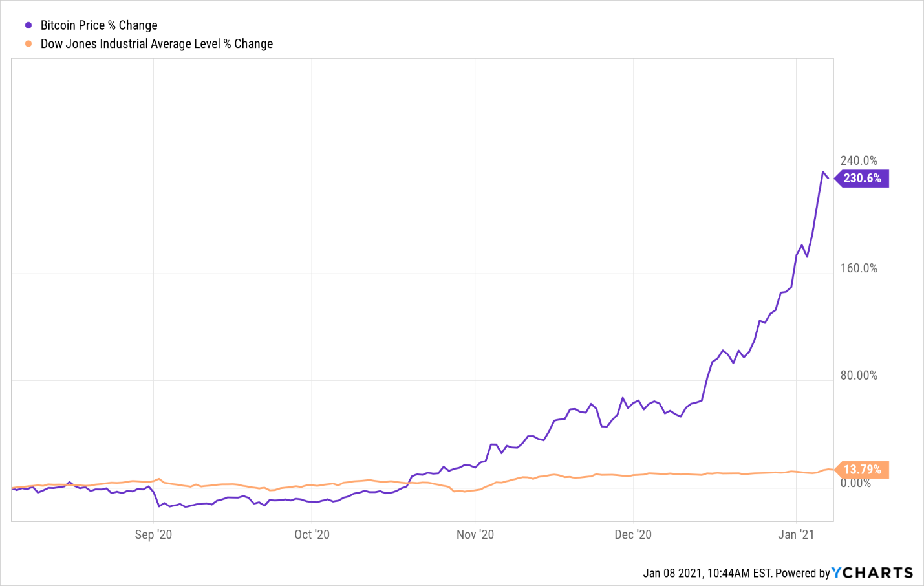Viewport: 924px width, 586px height.
Task: Select the Bitcoin Price % Change legend label
Action: point(99,25)
